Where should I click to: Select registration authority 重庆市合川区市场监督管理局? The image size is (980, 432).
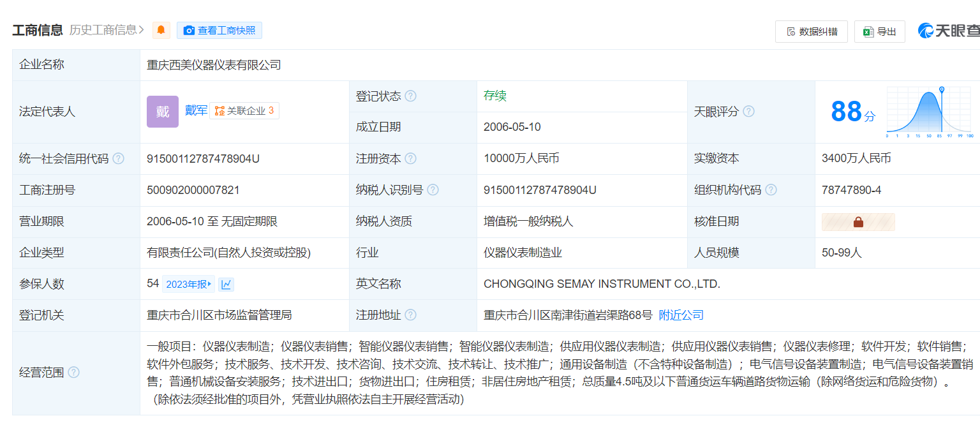219,315
